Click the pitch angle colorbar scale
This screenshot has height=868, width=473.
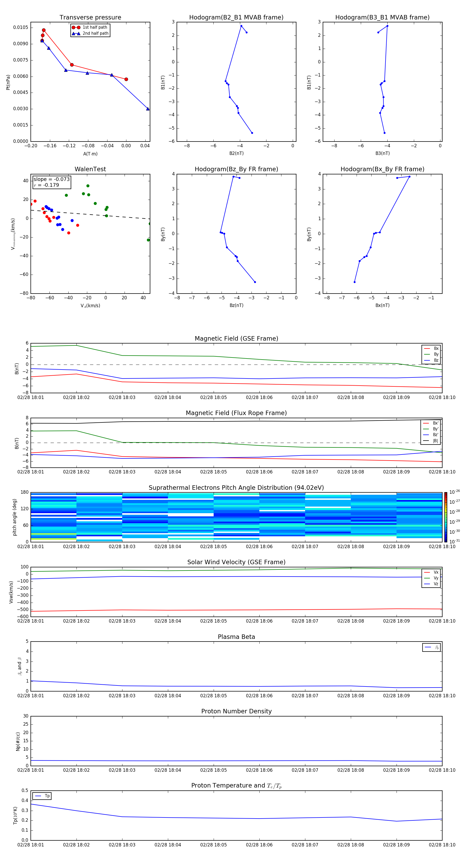445,517
